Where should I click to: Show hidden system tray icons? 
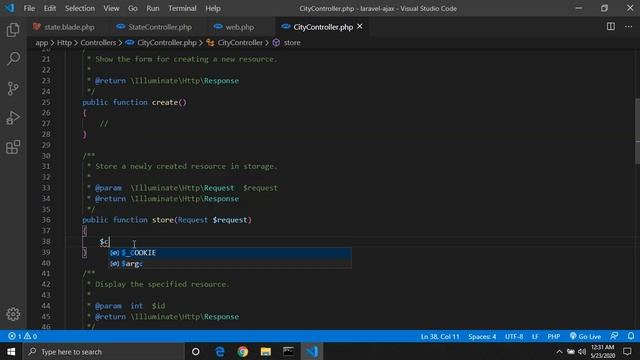[x=559, y=351]
